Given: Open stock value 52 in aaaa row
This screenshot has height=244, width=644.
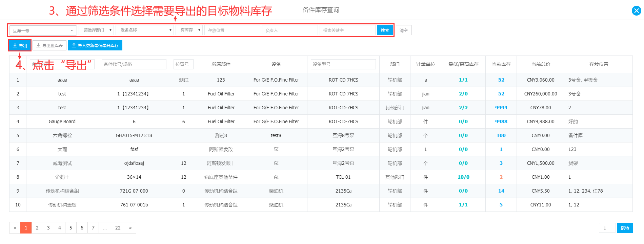Looking at the screenshot, I should (501, 80).
